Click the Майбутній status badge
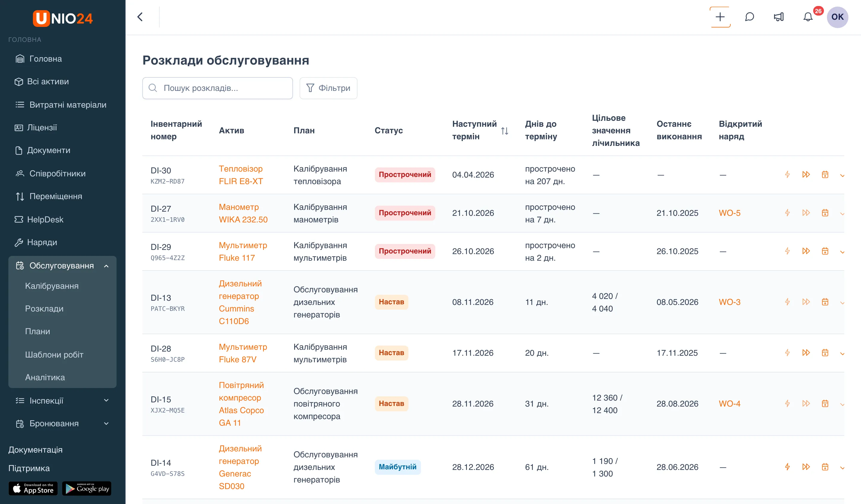Screen dimensions: 861x504 (398, 467)
